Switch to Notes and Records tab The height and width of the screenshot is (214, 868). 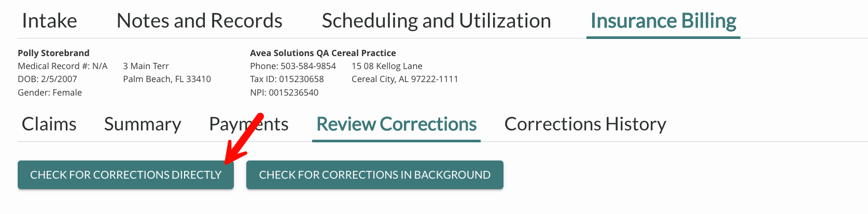coord(200,21)
